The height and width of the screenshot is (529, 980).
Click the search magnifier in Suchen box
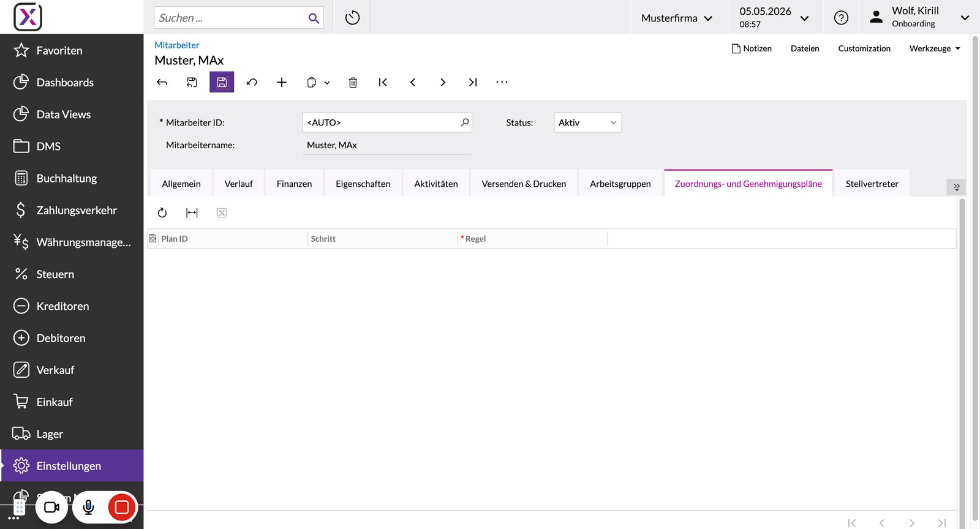coord(314,18)
